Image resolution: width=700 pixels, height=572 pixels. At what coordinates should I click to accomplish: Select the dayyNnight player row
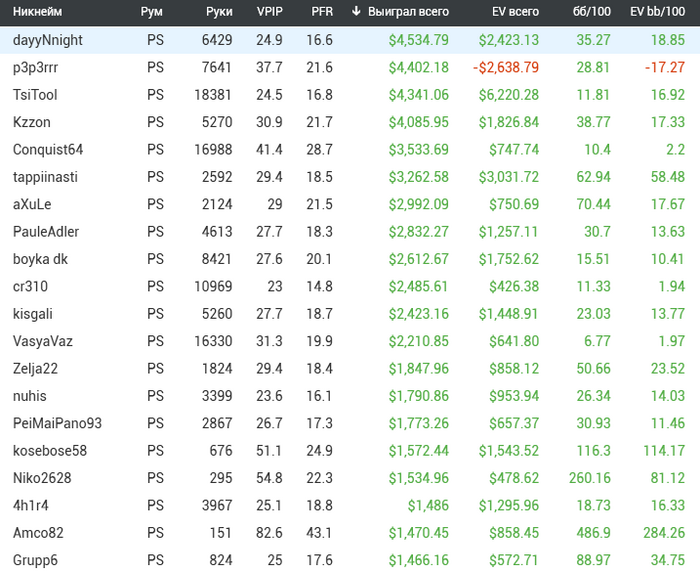pos(350,40)
